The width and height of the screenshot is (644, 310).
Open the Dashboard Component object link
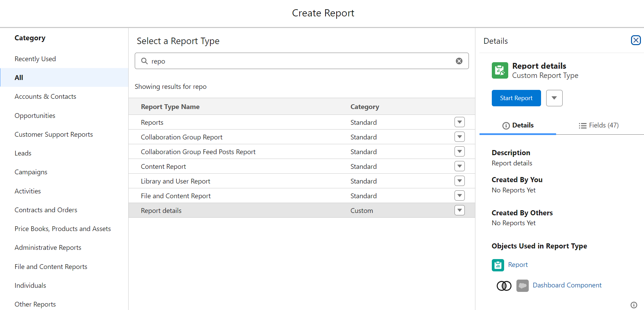pos(567,285)
